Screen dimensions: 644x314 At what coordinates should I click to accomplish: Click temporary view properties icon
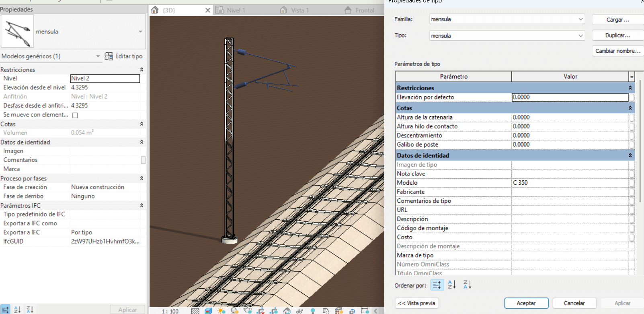click(326, 311)
